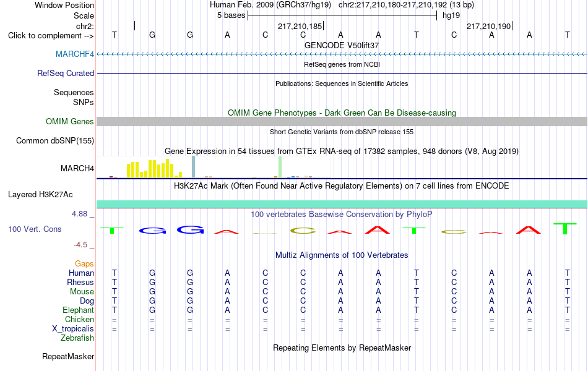Click the 217,210,190 position label
The image size is (588, 371).
tap(488, 26)
